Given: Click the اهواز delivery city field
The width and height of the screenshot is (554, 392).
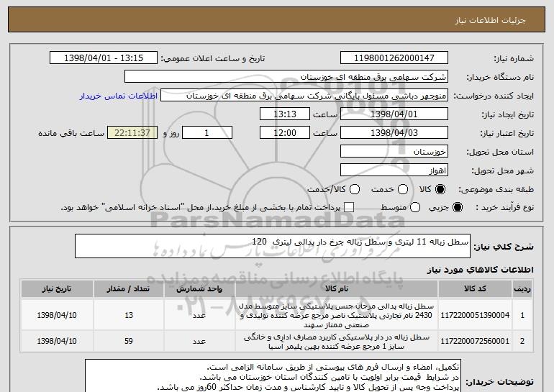Looking at the screenshot, I should tap(394, 170).
